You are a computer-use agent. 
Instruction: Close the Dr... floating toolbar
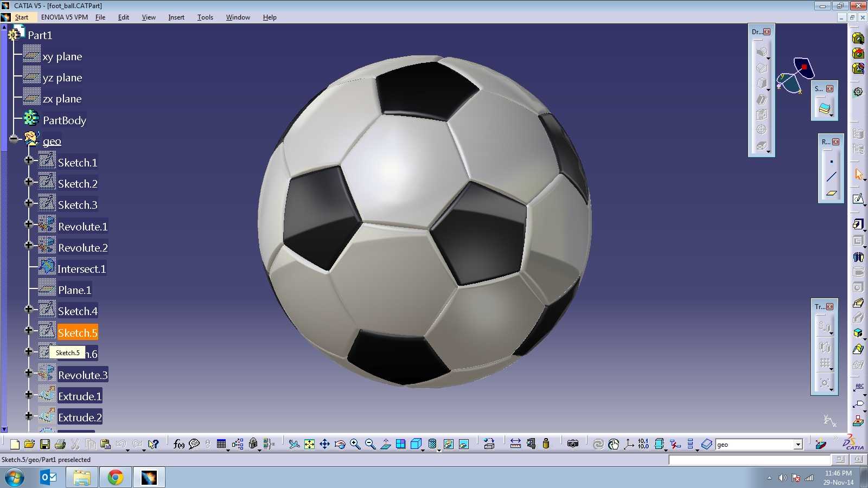767,32
